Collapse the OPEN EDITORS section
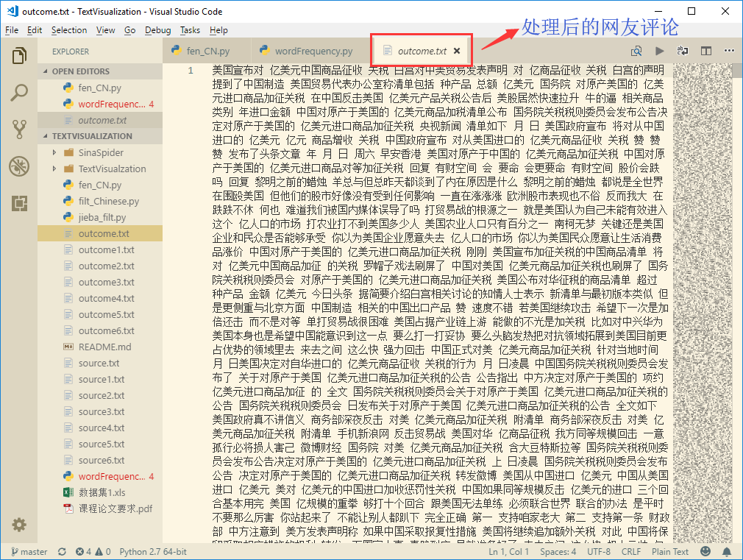743x560 pixels. click(x=100, y=71)
